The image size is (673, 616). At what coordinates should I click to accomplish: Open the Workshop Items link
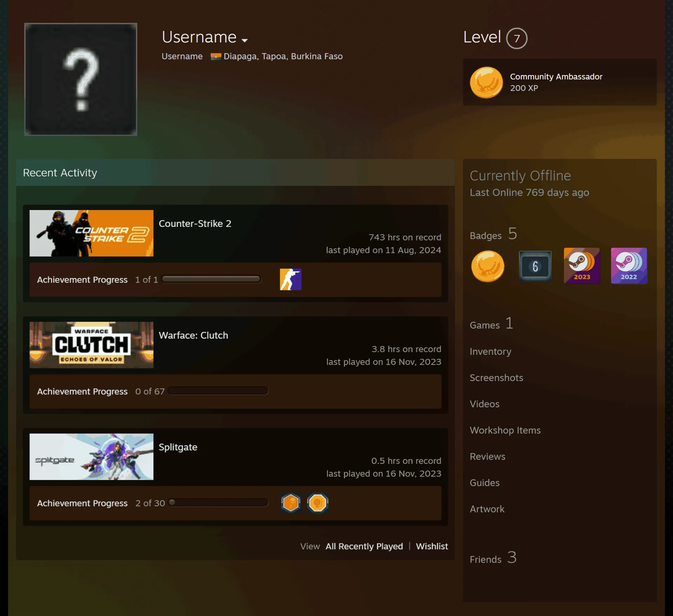[505, 430]
